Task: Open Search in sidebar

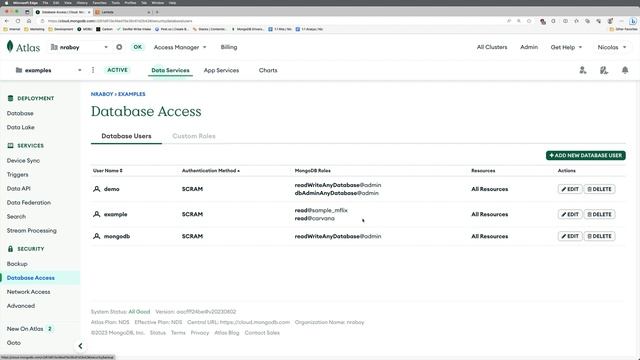Action: [x=16, y=216]
